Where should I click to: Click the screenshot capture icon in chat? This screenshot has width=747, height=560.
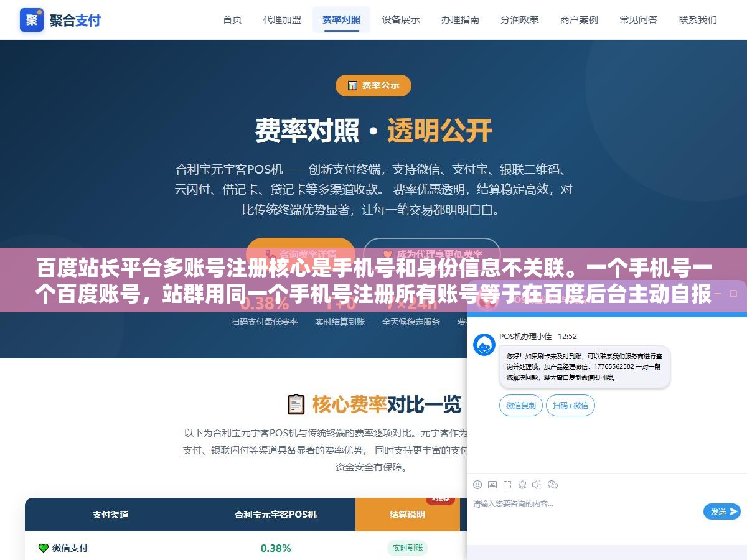pyautogui.click(x=507, y=485)
